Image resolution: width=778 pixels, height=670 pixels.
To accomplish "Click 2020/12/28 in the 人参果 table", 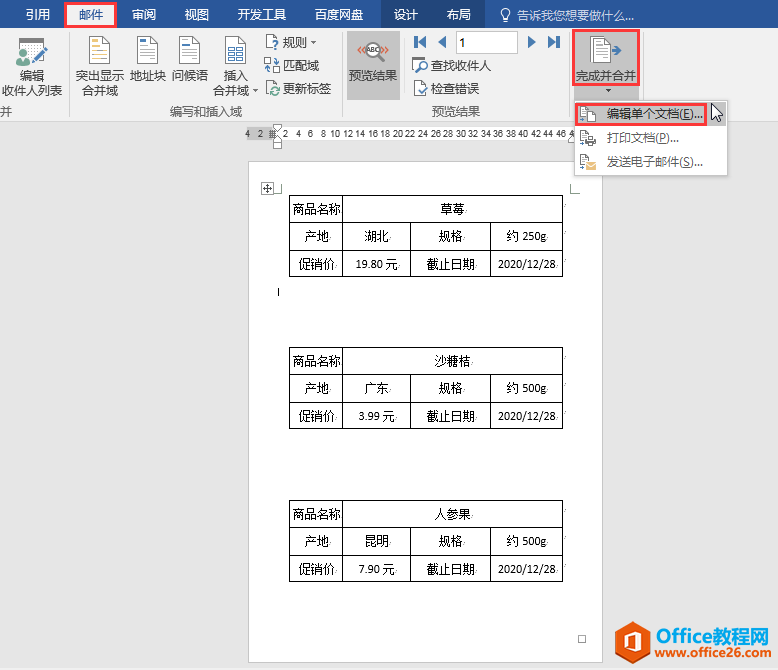I will click(x=526, y=569).
